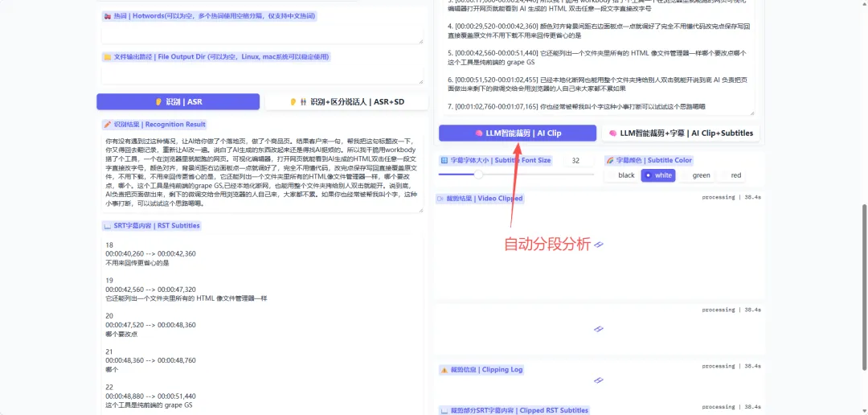
Task: Click timestamp '00:00:42,560 --> 00:00:47,320'
Action: click(150, 290)
